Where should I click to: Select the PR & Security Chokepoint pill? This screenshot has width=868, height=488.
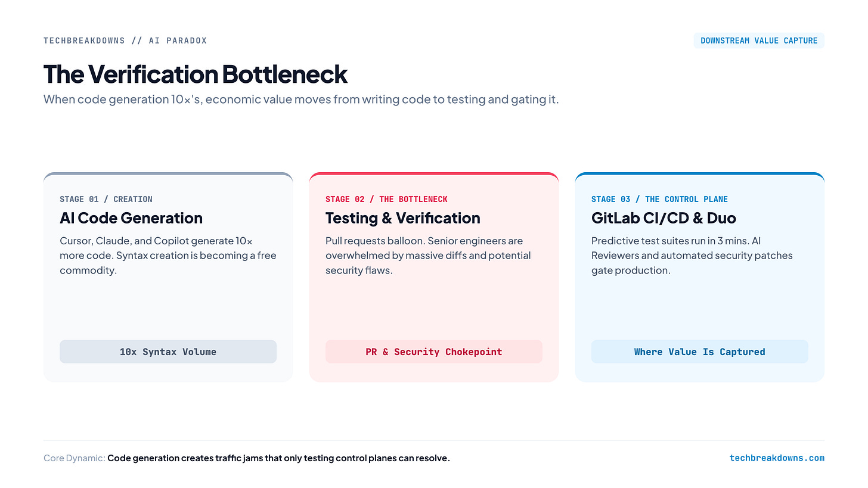point(434,352)
